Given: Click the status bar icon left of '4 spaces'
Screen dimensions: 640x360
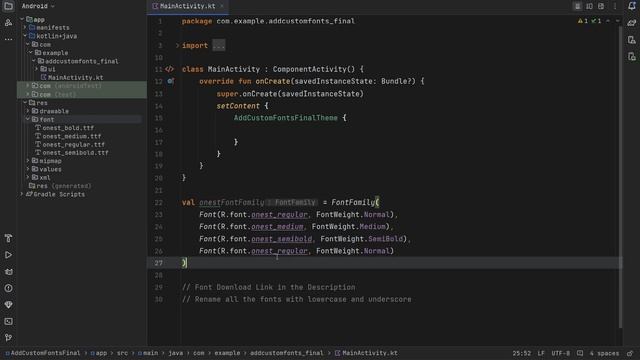Looking at the screenshot, I should [x=580, y=353].
